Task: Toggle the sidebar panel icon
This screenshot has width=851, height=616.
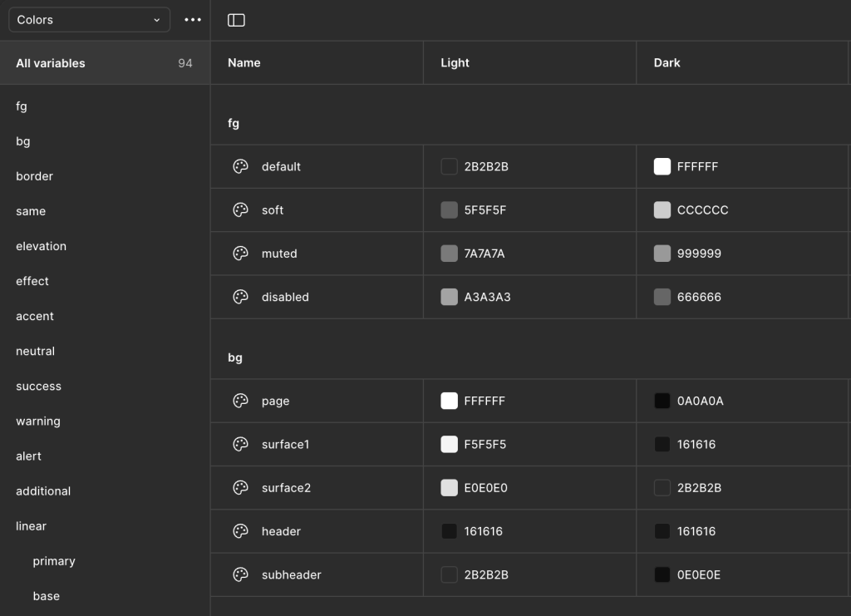Action: [236, 20]
